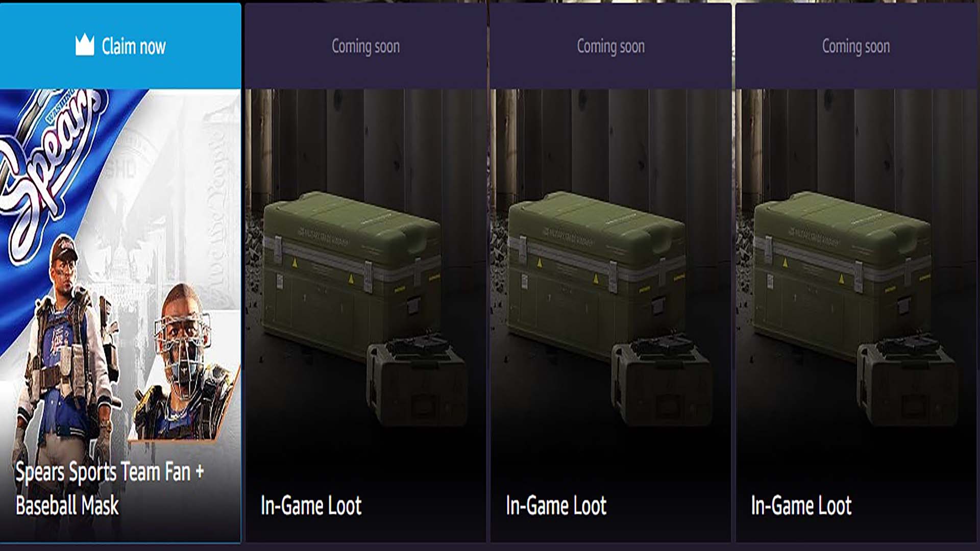Viewport: 980px width, 551px height.
Task: Open the leftmost In-Game Loot label
Action: click(x=311, y=506)
